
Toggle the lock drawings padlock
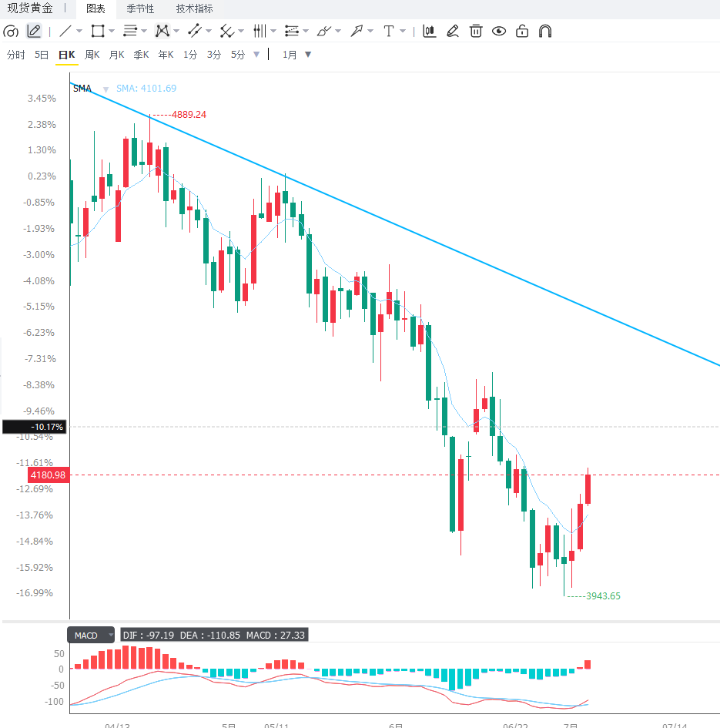click(x=522, y=31)
